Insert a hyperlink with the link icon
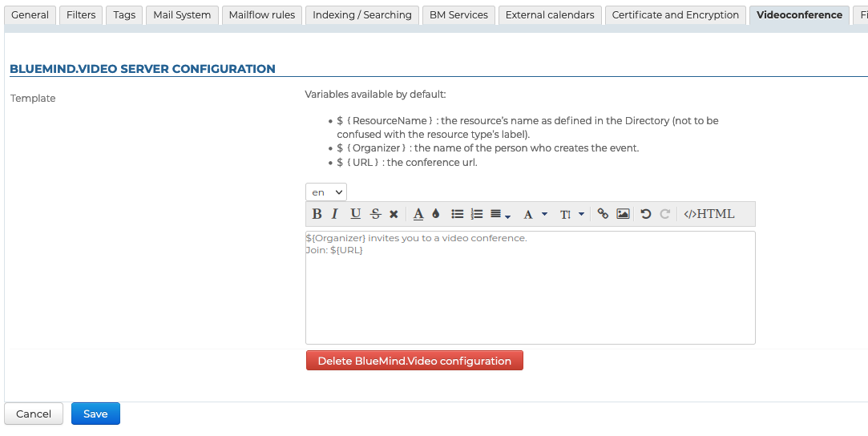 pyautogui.click(x=604, y=214)
